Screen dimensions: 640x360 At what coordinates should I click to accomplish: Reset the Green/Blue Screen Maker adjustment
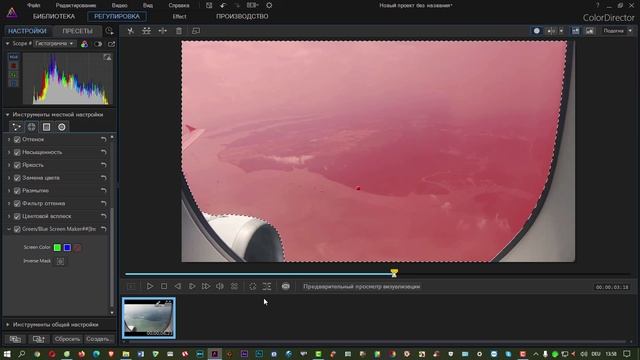104,229
